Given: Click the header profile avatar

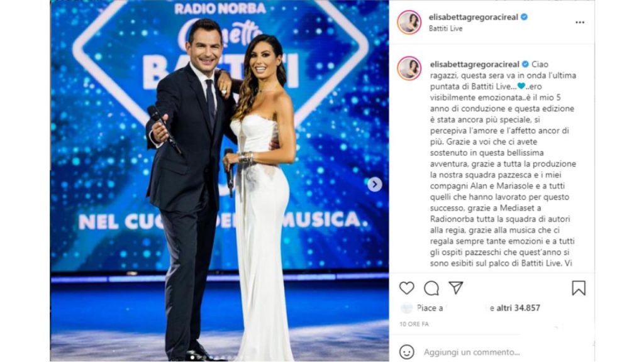Looking at the screenshot, I should click(x=409, y=22).
